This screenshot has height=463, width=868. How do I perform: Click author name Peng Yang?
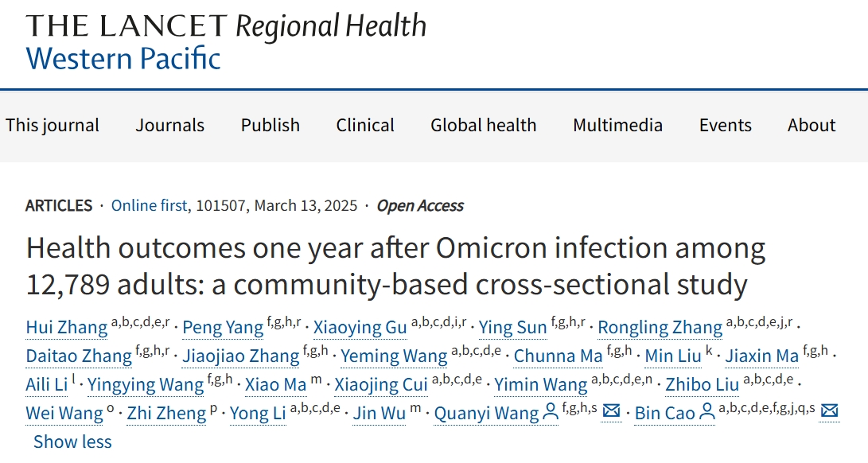(x=223, y=327)
